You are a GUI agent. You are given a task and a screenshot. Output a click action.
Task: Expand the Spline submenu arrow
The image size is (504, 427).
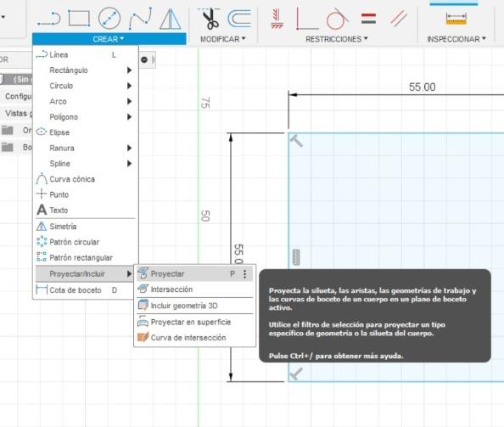[129, 164]
